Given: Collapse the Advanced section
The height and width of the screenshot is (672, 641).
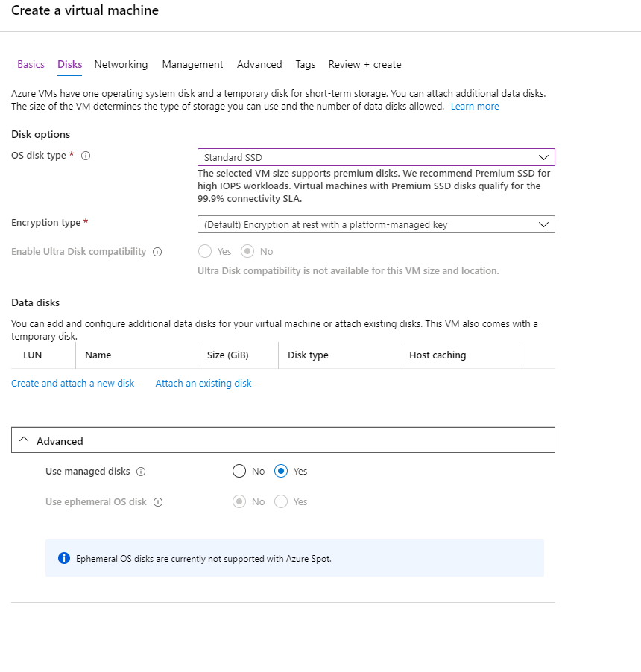Looking at the screenshot, I should tap(283, 440).
